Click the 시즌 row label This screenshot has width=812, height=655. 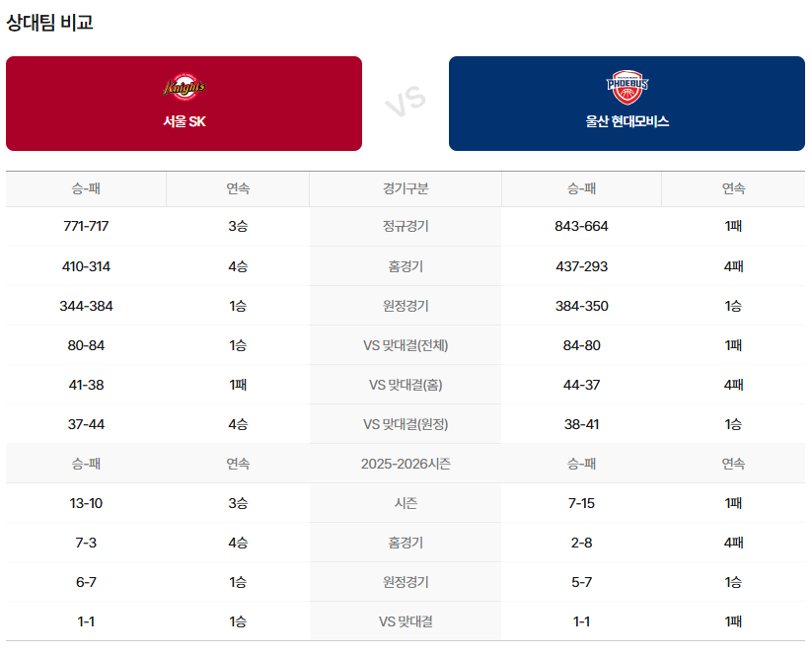pos(406,503)
